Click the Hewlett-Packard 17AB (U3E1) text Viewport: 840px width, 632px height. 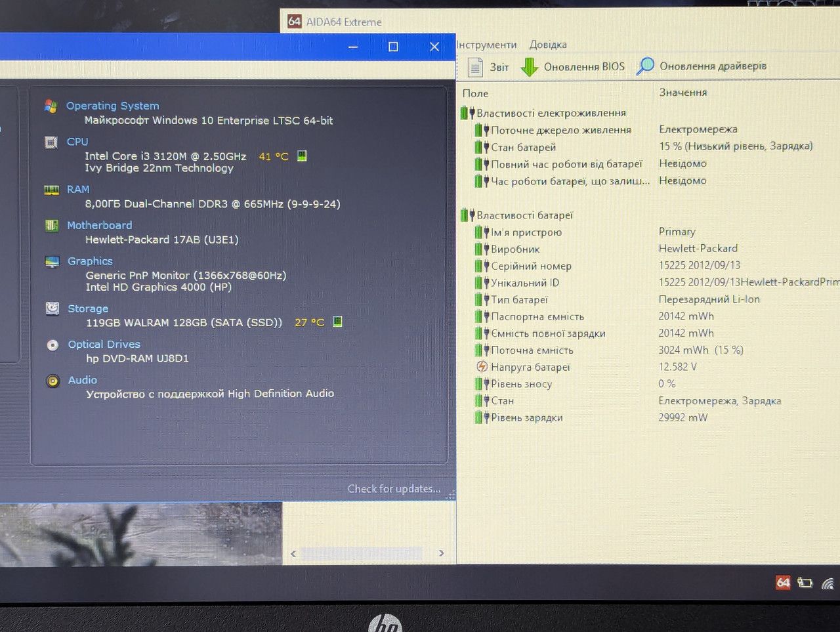tap(162, 240)
